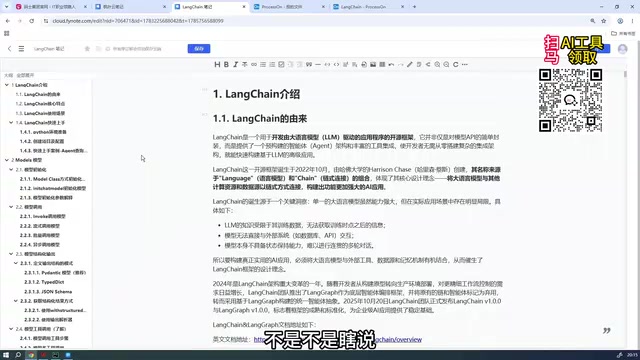Click the Save button
The width and height of the screenshot is (640, 360).
pos(199,49)
